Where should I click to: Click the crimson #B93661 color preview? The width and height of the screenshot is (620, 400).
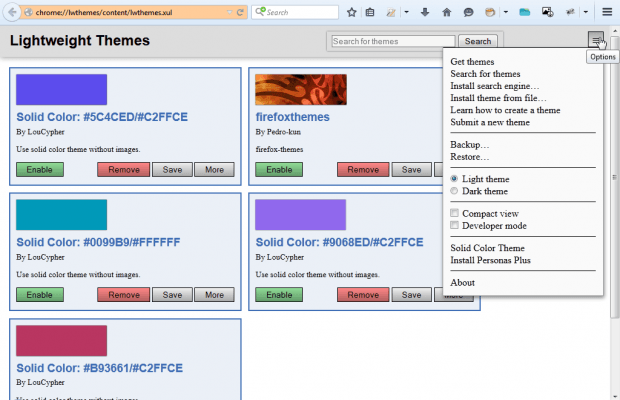coord(61,341)
